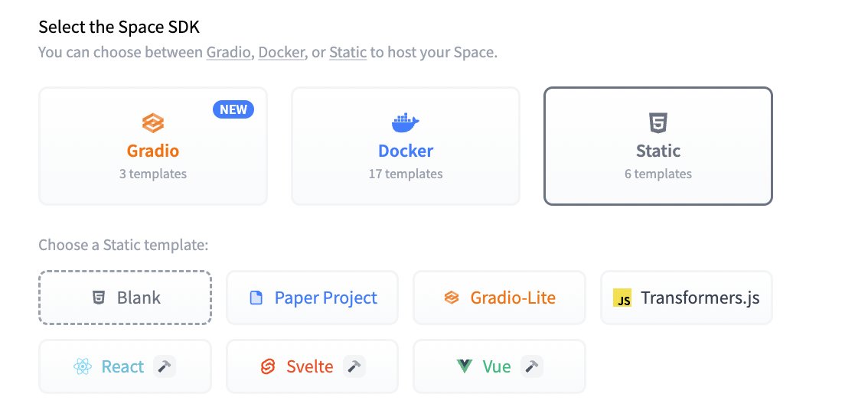This screenshot has height=410, width=868.
Task: Click the '6 templates' text
Action: 658,174
